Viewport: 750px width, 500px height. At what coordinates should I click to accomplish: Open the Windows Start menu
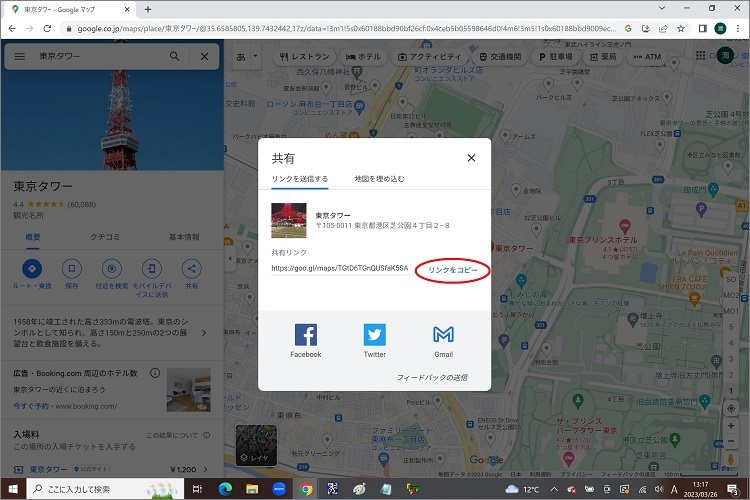pyautogui.click(x=13, y=489)
